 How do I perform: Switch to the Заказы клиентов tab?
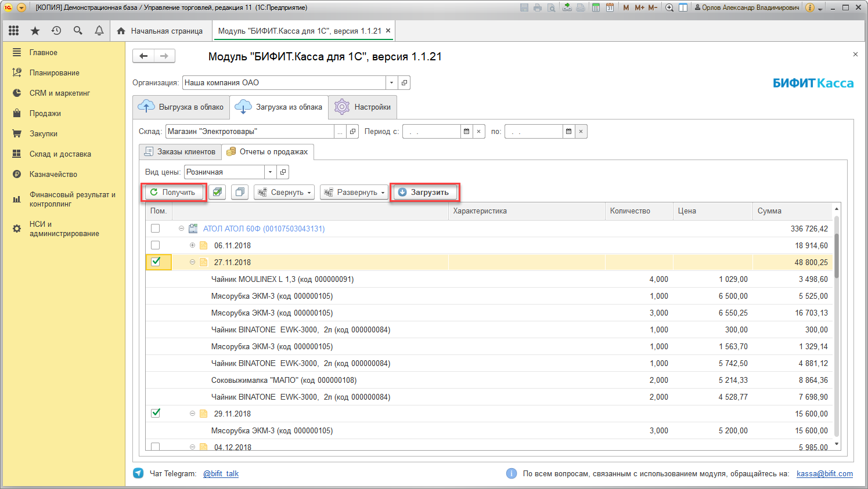point(181,152)
